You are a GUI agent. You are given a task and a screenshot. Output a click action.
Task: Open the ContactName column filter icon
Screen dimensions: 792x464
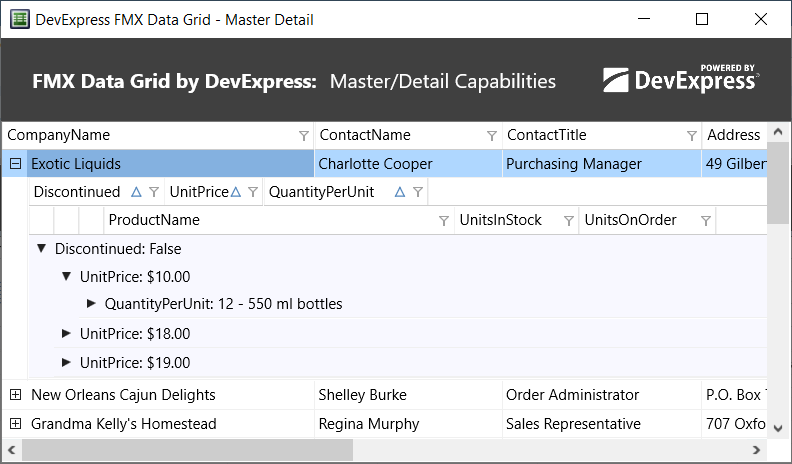tap(491, 136)
